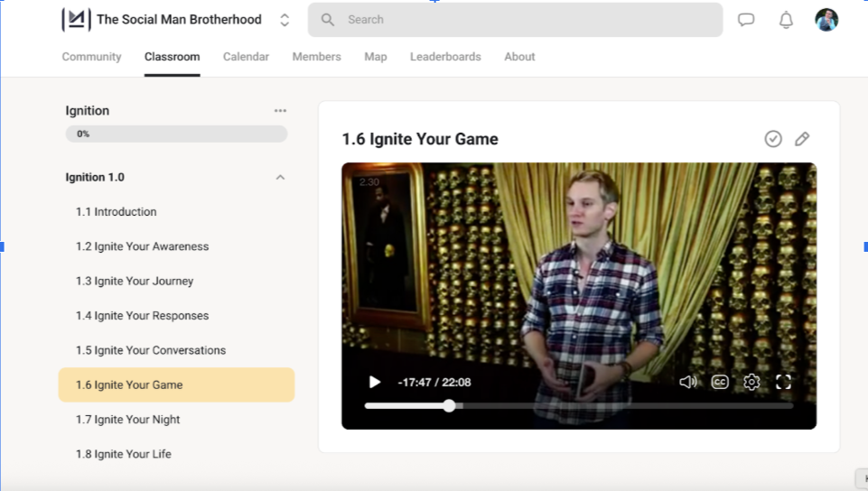Click the user profile avatar

(x=826, y=20)
